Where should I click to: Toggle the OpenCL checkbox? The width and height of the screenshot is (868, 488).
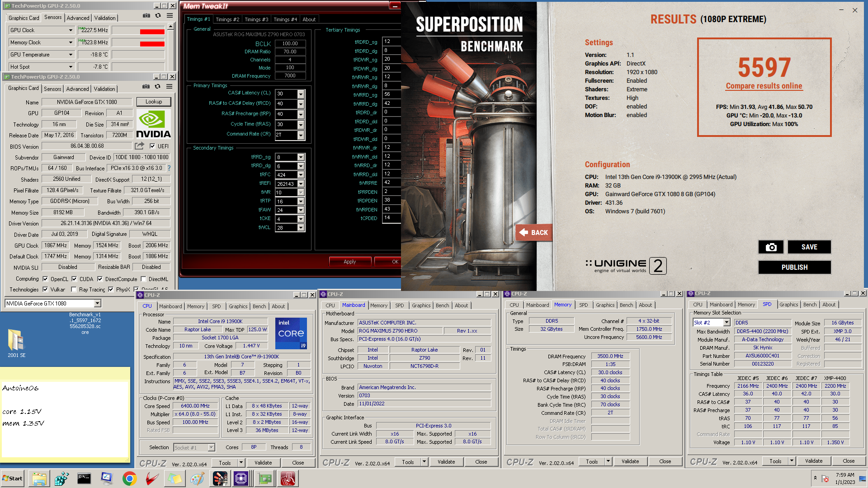[x=45, y=279]
